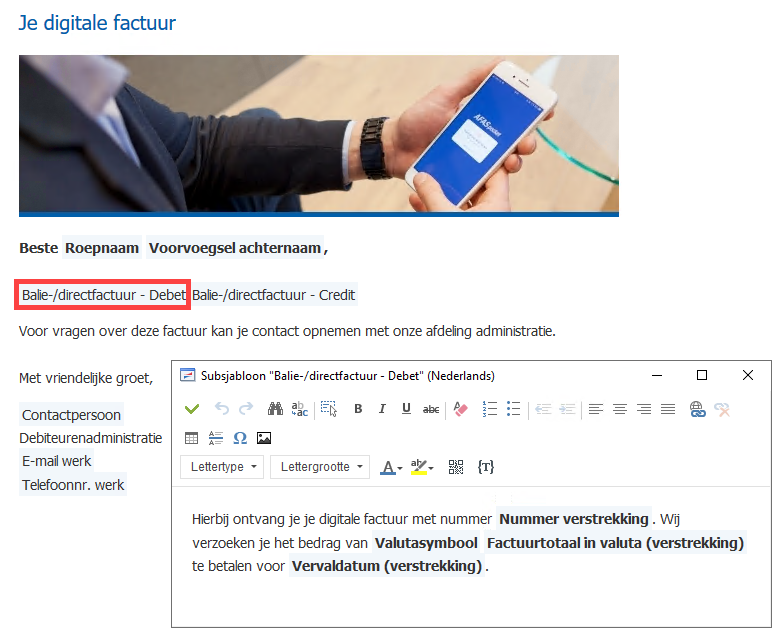
Task: Open find and replace tool
Action: point(300,409)
